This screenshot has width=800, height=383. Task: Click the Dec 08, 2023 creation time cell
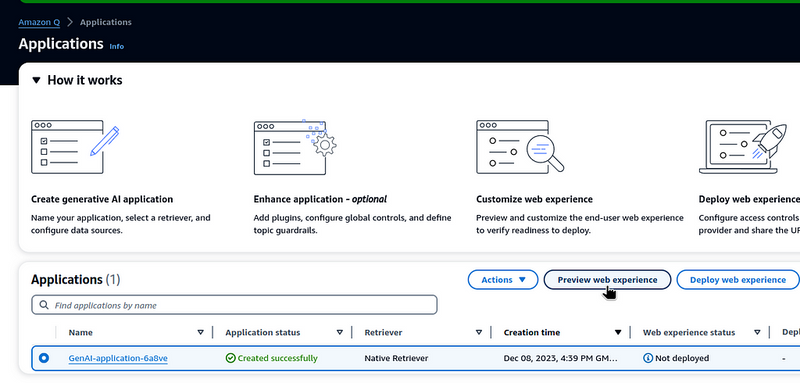(x=560, y=358)
